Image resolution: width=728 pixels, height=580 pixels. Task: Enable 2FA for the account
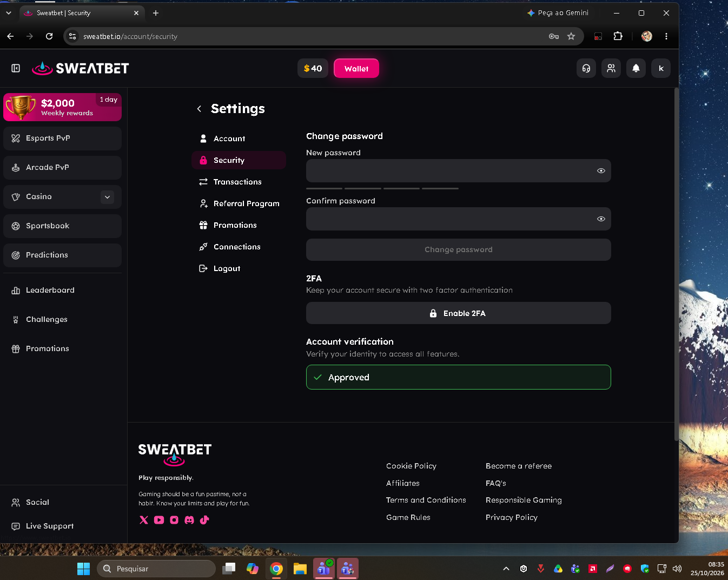tap(459, 313)
